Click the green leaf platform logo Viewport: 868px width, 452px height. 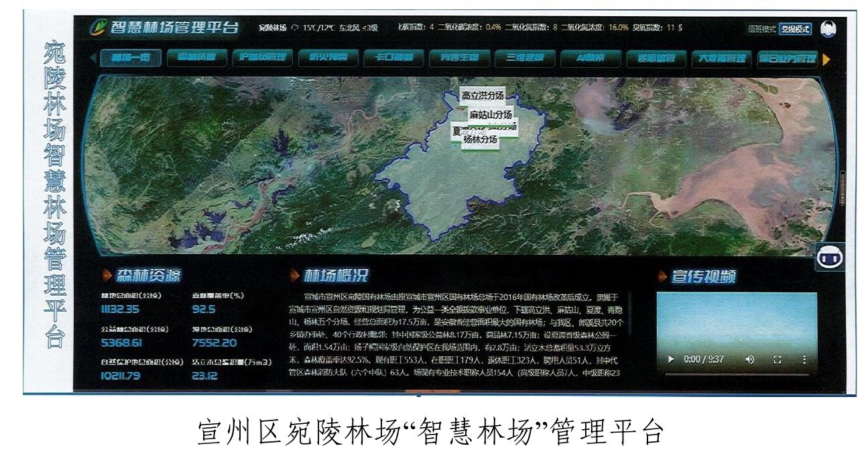click(x=97, y=28)
